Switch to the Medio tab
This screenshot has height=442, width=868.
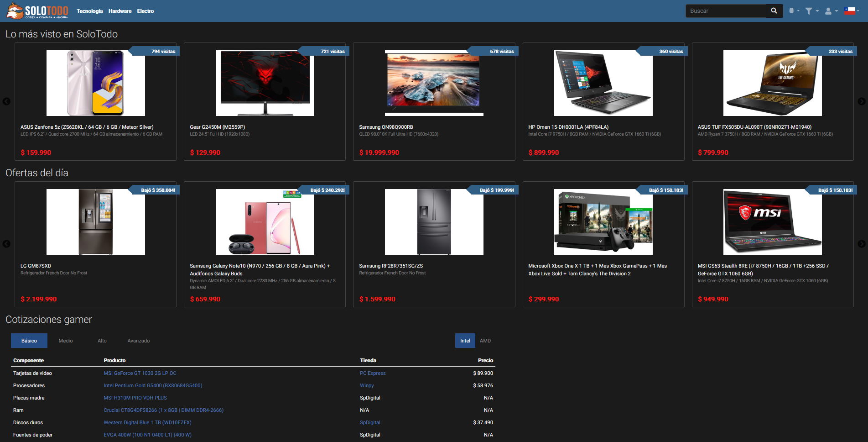(x=66, y=341)
